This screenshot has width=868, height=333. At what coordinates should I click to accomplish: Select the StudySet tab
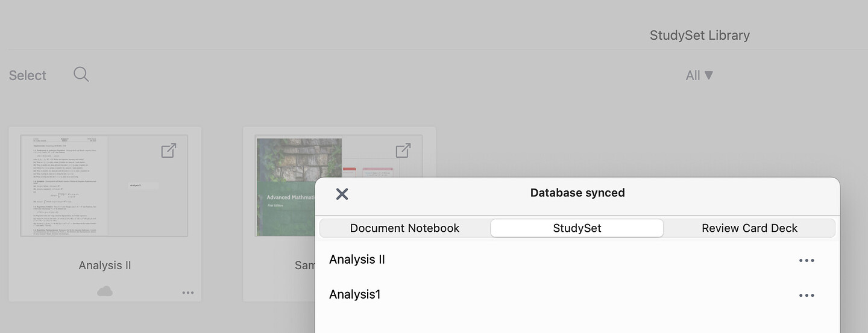(577, 228)
